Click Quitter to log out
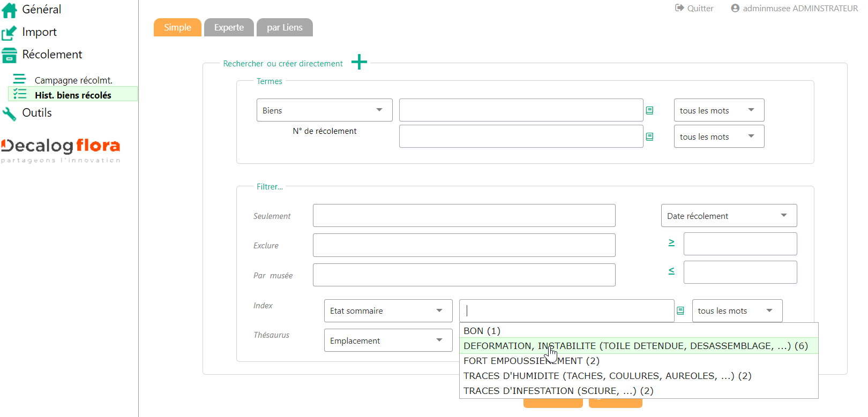 (694, 8)
